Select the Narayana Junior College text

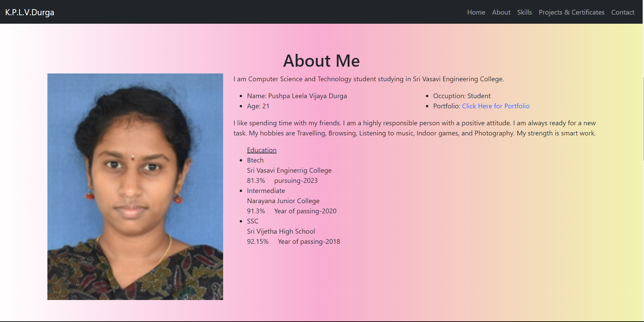283,201
